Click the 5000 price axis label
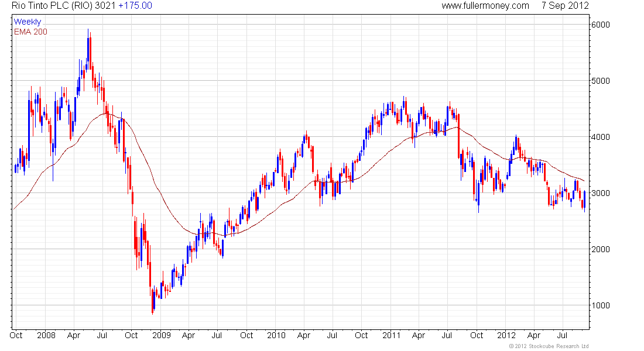 click(601, 81)
